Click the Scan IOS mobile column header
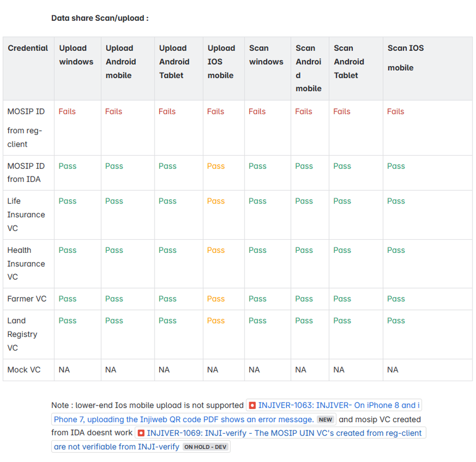Viewport: 476px width, 462px height. pos(405,57)
